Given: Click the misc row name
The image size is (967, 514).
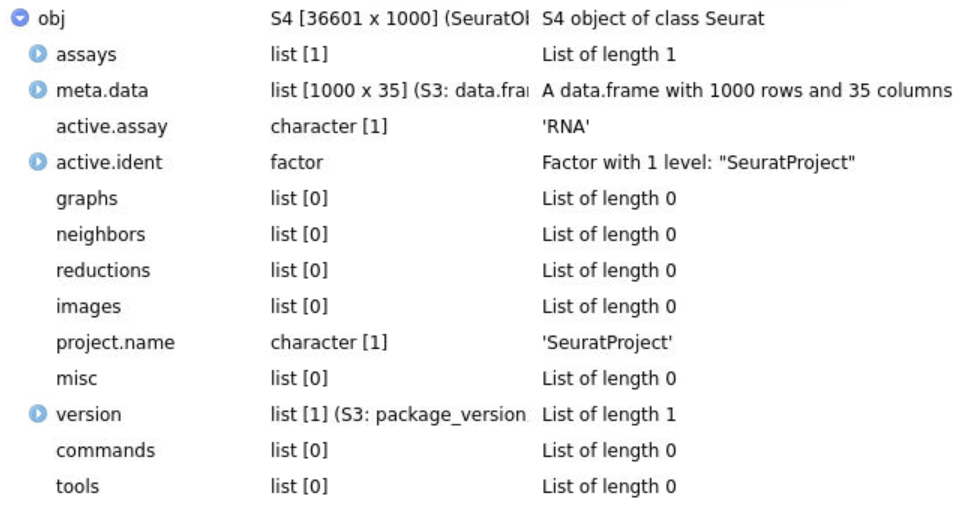Looking at the screenshot, I should [x=76, y=379].
